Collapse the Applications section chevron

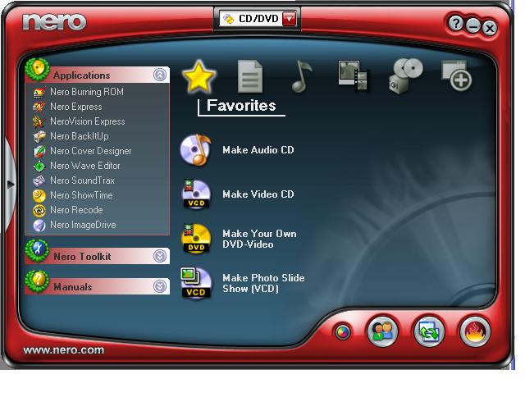(160, 75)
